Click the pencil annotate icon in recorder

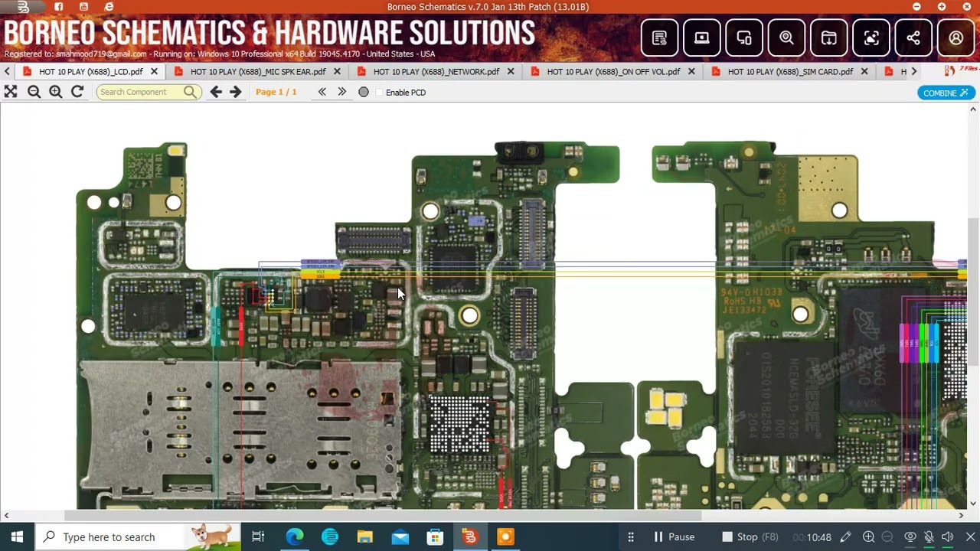pyautogui.click(x=845, y=537)
